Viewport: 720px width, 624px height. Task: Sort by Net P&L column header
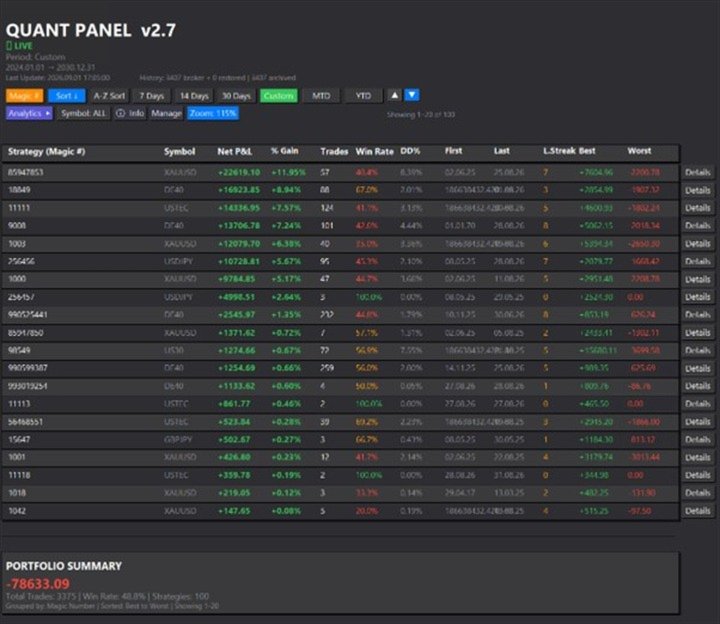[235, 152]
